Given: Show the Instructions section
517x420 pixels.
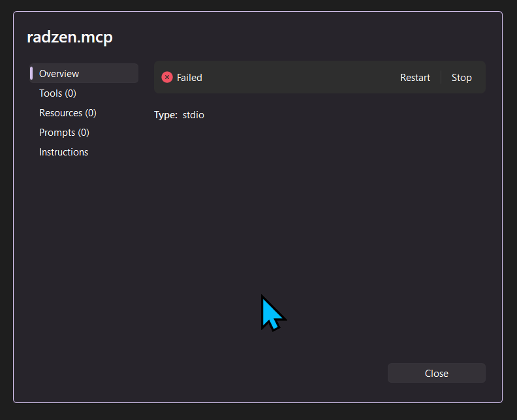Looking at the screenshot, I should [x=63, y=152].
